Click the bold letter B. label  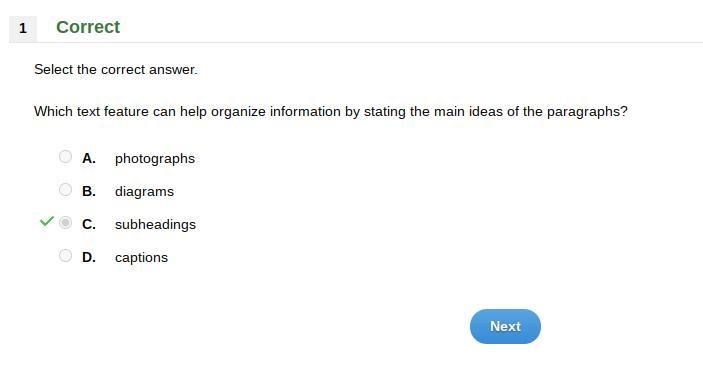tap(89, 191)
